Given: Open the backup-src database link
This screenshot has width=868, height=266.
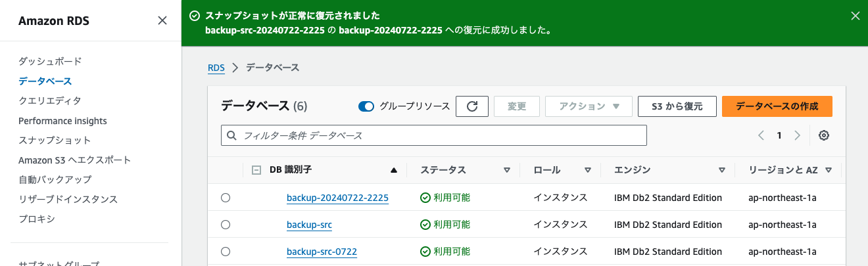Looking at the screenshot, I should 309,225.
